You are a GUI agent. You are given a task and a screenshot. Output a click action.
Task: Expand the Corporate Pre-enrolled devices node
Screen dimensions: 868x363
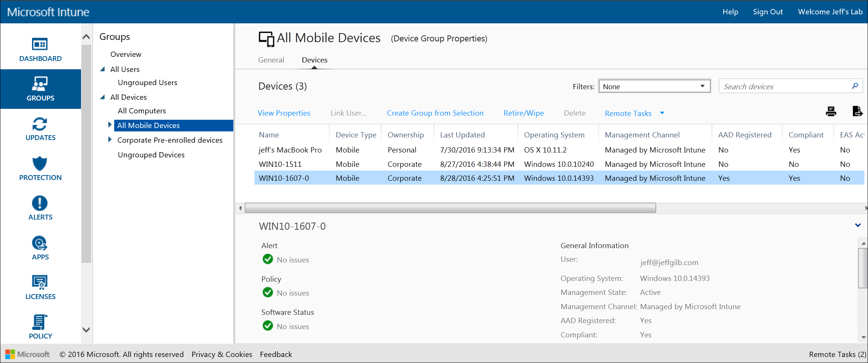click(110, 140)
